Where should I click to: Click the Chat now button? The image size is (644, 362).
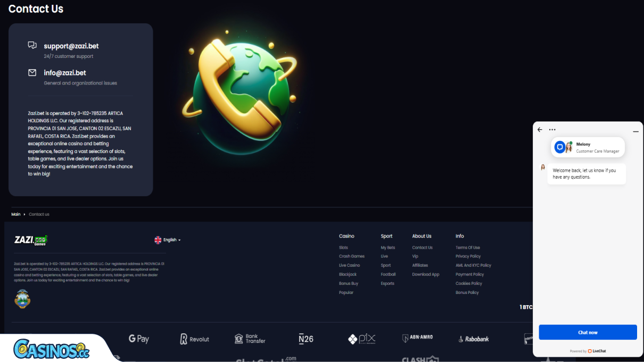[588, 332]
